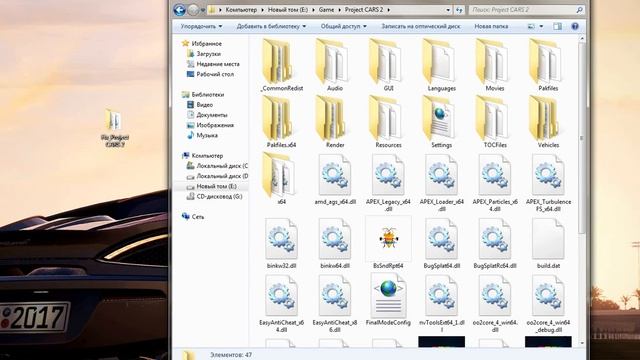
Task: Select Новый том (E:) in navigation pane
Action: [211, 187]
